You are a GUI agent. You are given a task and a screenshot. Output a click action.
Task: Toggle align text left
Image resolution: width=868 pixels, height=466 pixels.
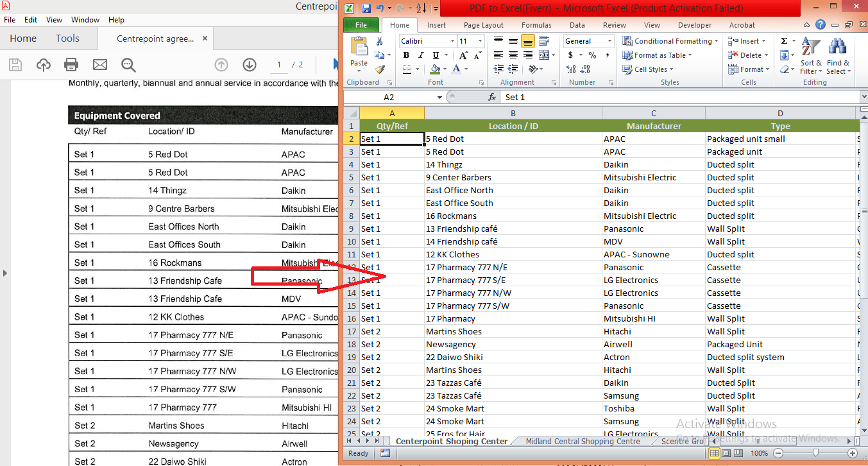(498, 55)
